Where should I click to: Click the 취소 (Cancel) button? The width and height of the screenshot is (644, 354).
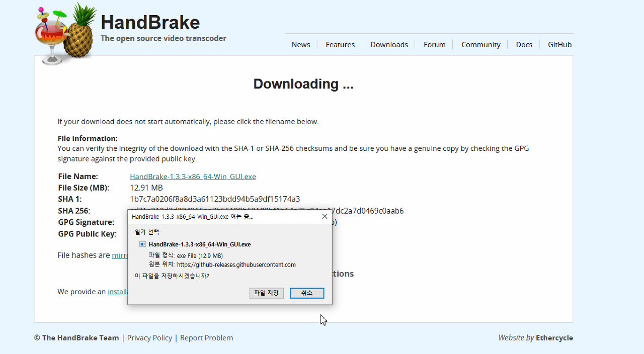(307, 293)
